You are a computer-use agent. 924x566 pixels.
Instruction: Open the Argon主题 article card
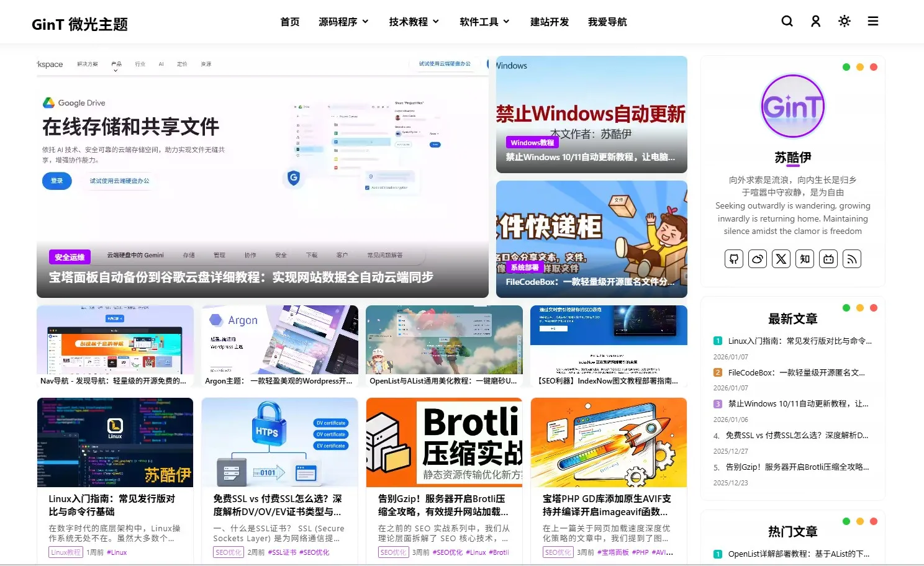280,346
